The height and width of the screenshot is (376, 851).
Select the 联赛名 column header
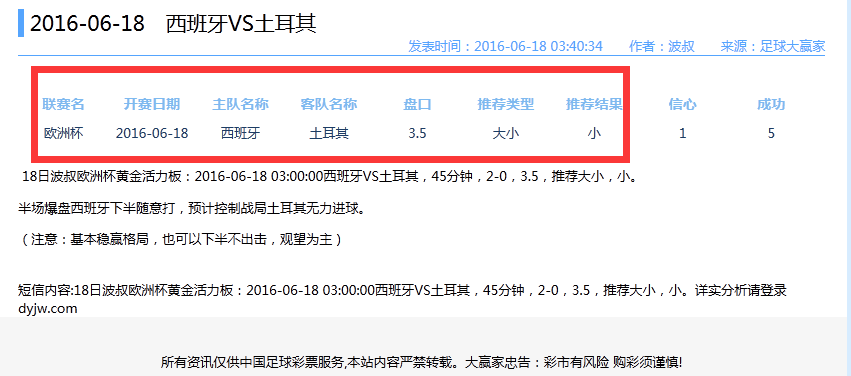pos(63,104)
